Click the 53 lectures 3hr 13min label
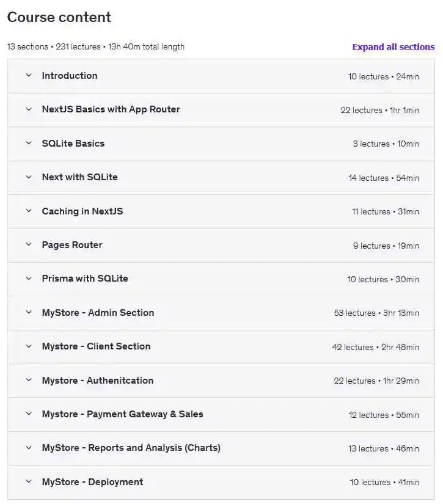The height and width of the screenshot is (504, 443). (x=376, y=313)
